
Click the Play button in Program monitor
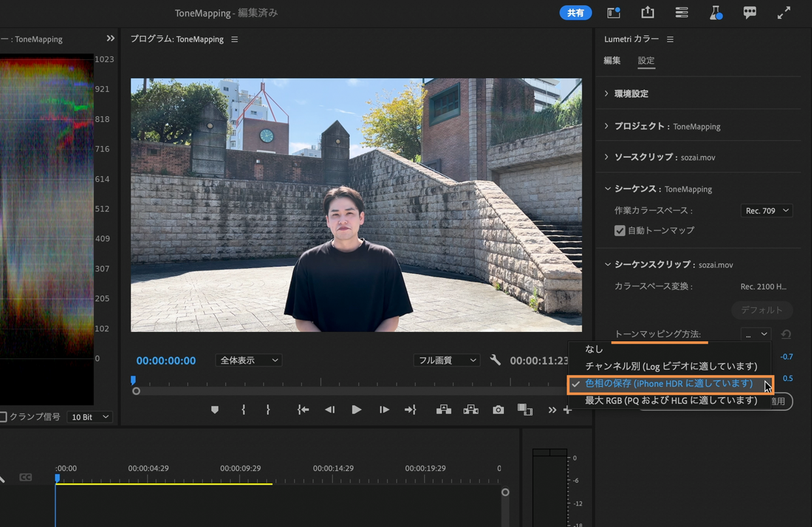coord(356,410)
